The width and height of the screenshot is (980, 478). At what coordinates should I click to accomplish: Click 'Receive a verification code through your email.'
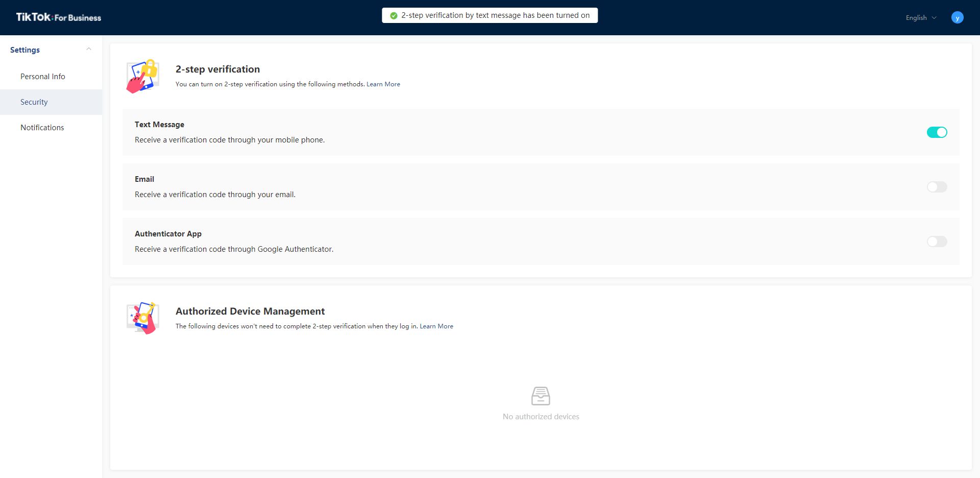(x=215, y=195)
